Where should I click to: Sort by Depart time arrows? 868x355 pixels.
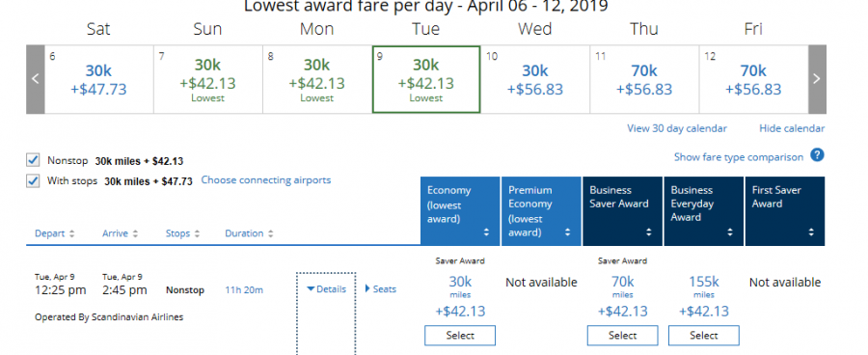(x=71, y=233)
